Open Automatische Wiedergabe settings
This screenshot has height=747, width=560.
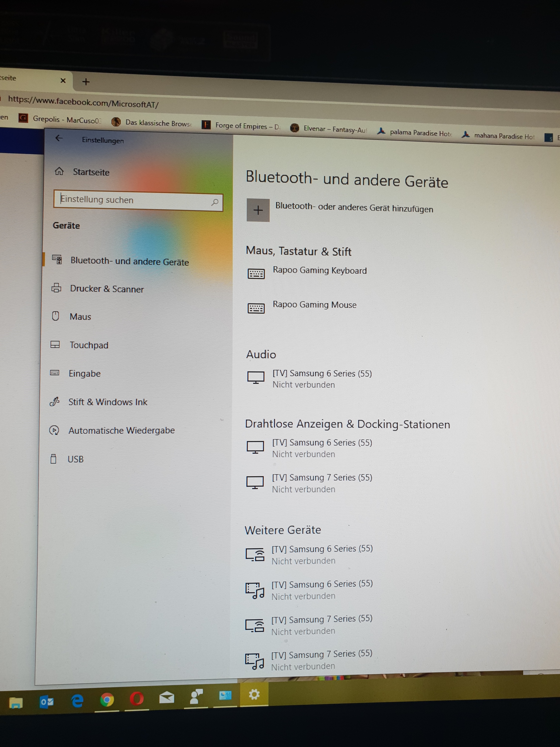coord(121,430)
